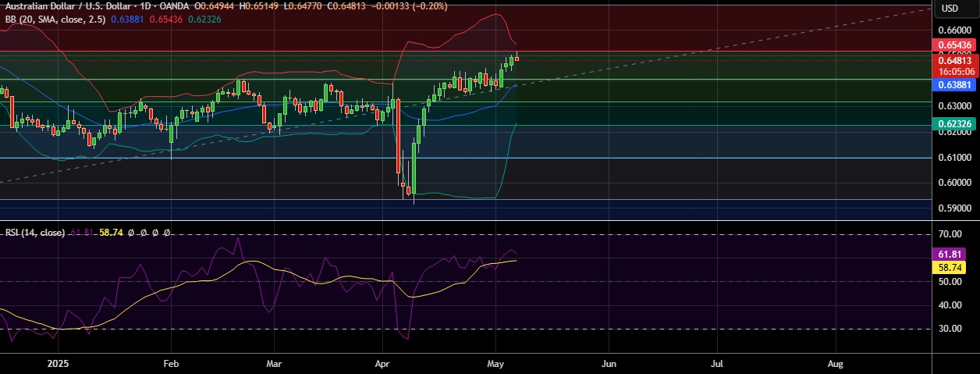Click the yellow RSI MA value 58.74 in legend

pyautogui.click(x=112, y=233)
